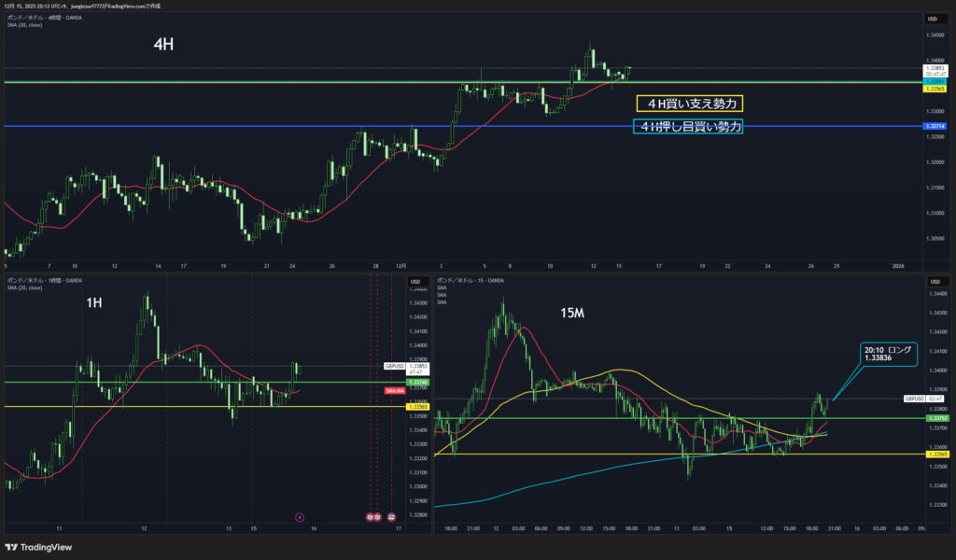
Task: Click the second UK flag economic event icon
Action: pyautogui.click(x=377, y=515)
